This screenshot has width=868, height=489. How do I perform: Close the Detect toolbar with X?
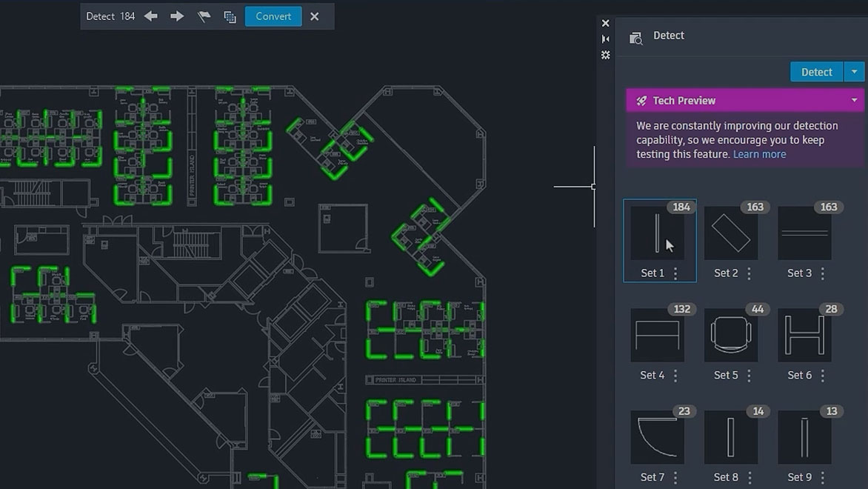coord(315,16)
